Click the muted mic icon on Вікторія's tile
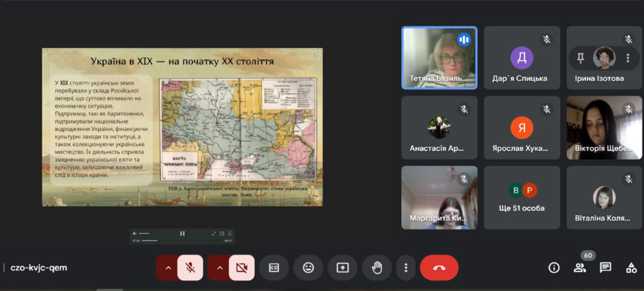644x291 pixels. tap(628, 110)
